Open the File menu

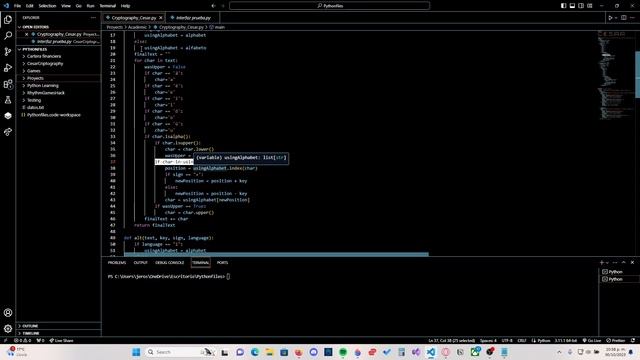pos(17,6)
